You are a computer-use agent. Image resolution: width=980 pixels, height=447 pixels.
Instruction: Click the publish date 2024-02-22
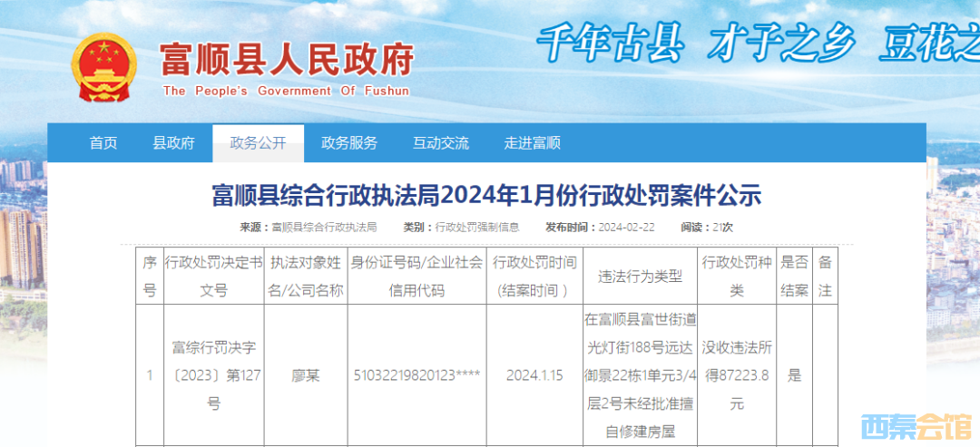tap(626, 227)
